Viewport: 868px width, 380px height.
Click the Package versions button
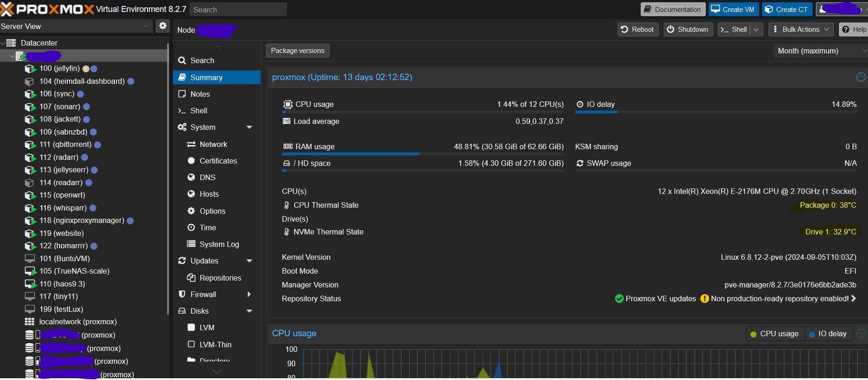[298, 51]
